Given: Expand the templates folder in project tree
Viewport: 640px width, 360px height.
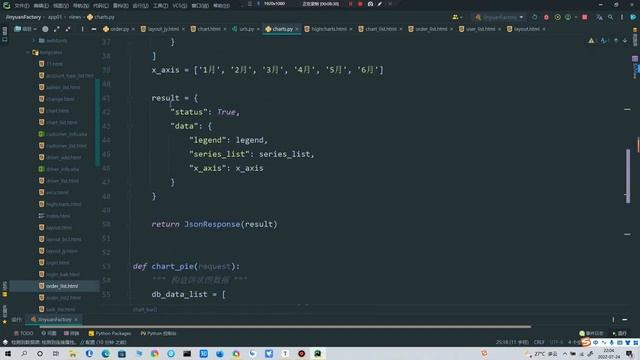Looking at the screenshot, I should click(28, 52).
